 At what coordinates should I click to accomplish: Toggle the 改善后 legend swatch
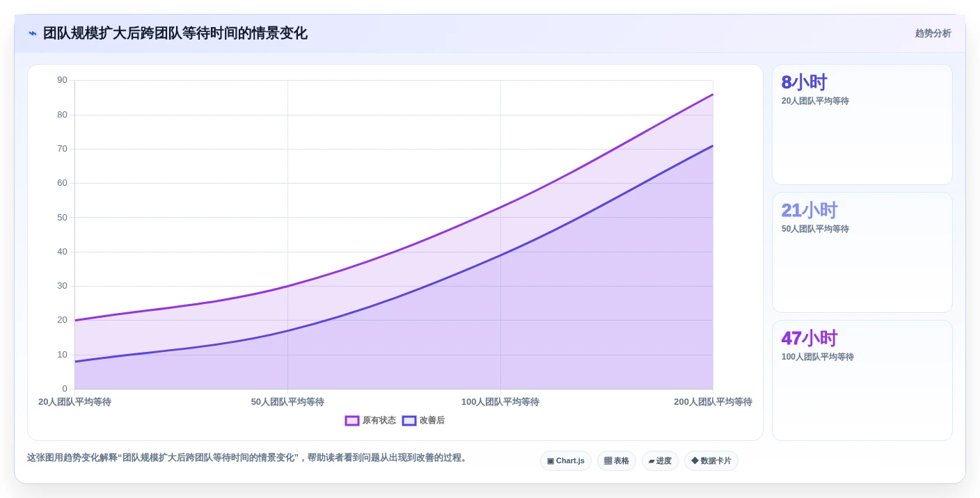pos(409,421)
